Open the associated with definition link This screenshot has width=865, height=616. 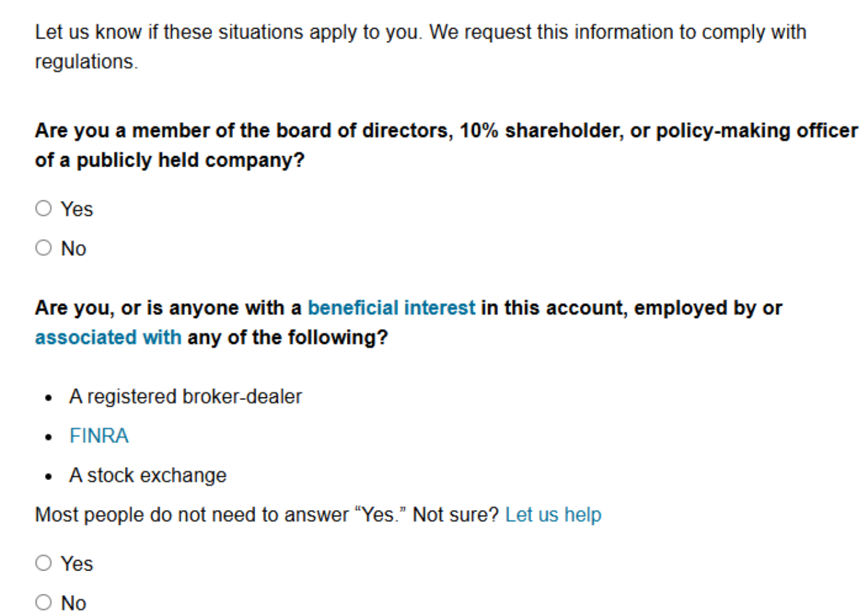point(108,338)
